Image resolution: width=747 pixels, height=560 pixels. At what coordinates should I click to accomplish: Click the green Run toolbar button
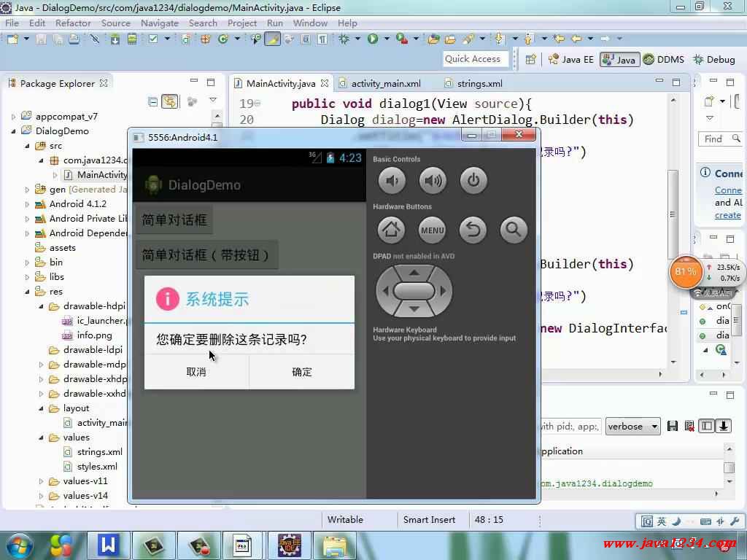pyautogui.click(x=373, y=39)
